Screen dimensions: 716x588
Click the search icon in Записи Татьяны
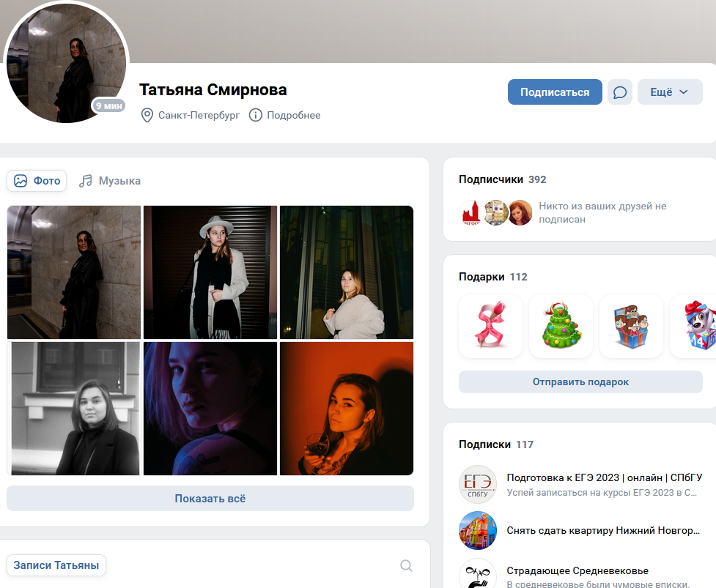[406, 565]
